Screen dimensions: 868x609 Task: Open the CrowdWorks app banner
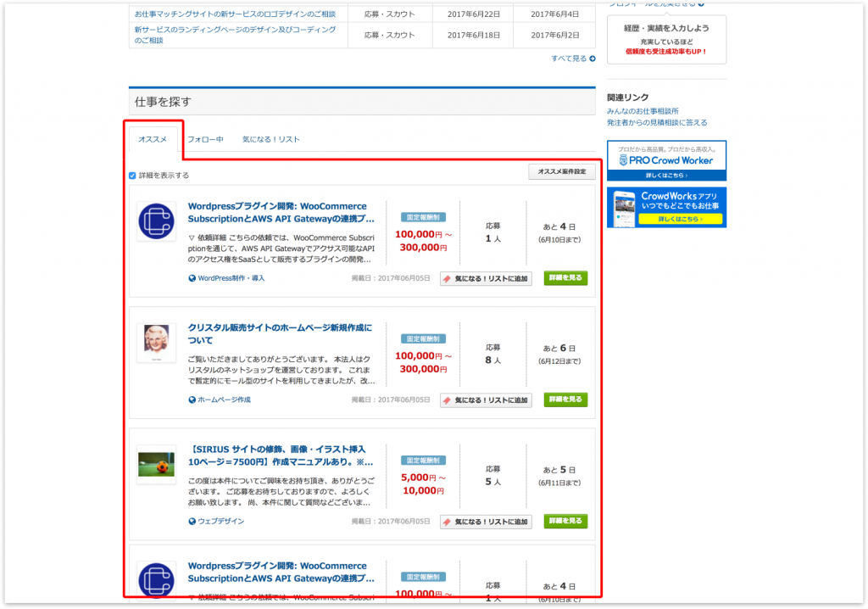(665, 207)
